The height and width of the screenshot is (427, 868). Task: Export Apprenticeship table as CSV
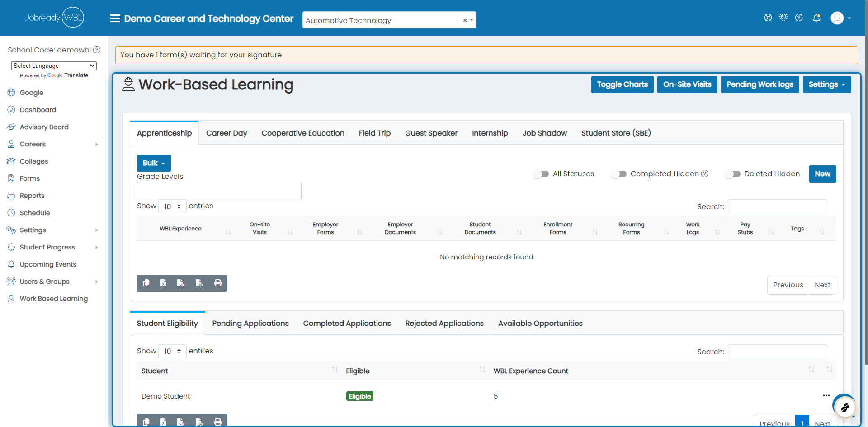(x=181, y=283)
